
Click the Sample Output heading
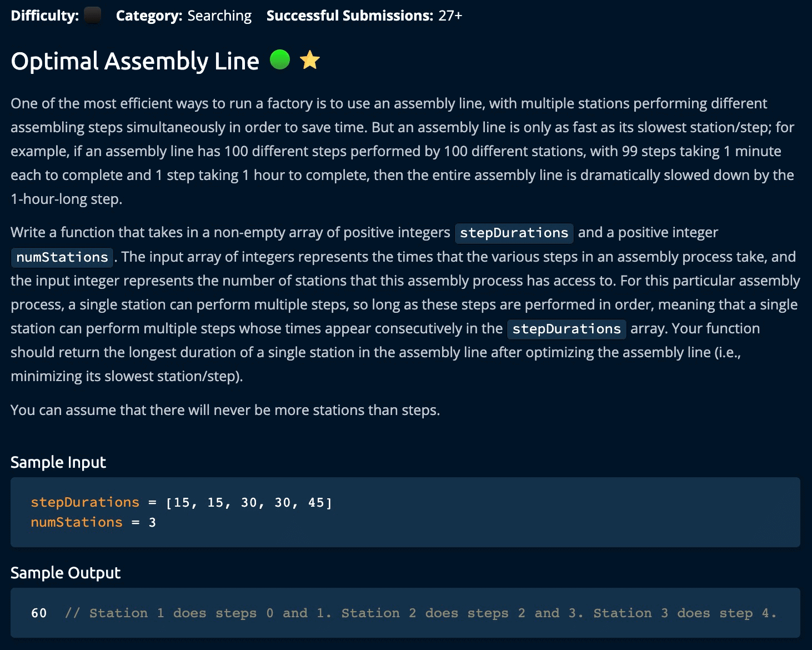click(x=66, y=573)
